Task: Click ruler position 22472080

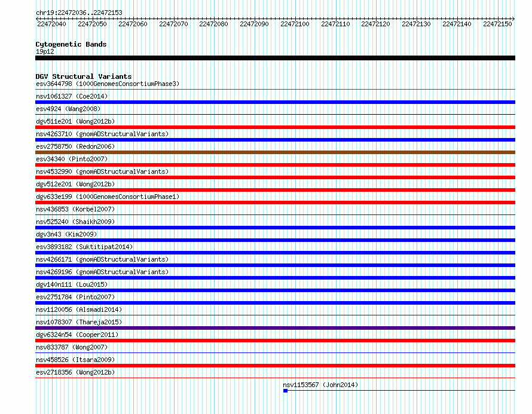Action: click(213, 24)
